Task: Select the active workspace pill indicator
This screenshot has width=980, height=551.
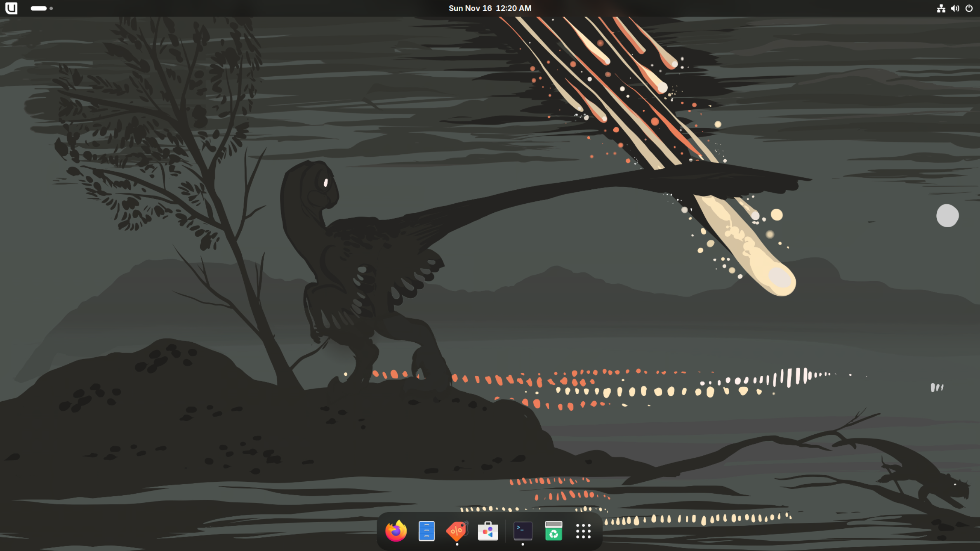Action: coord(38,8)
